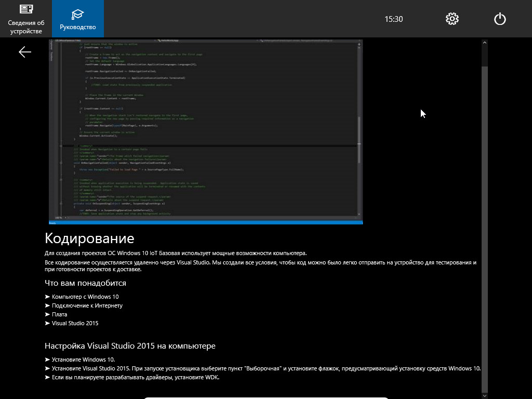Click the page scrollbar up arrow
Viewport: 532px width, 399px height.
pyautogui.click(x=485, y=43)
